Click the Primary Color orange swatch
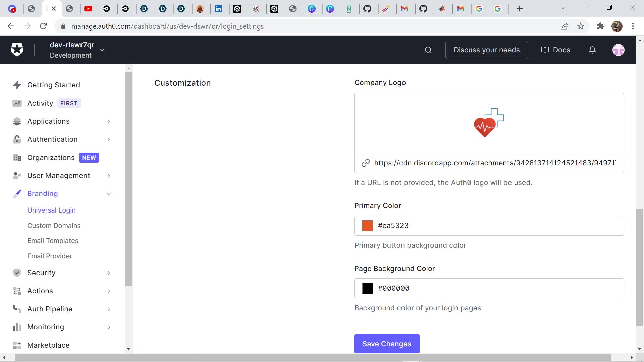This screenshot has width=644, height=362. coord(368,226)
